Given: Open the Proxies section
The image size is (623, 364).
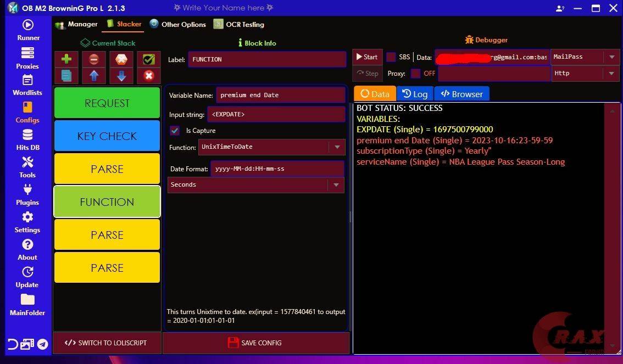Looking at the screenshot, I should click(x=27, y=58).
